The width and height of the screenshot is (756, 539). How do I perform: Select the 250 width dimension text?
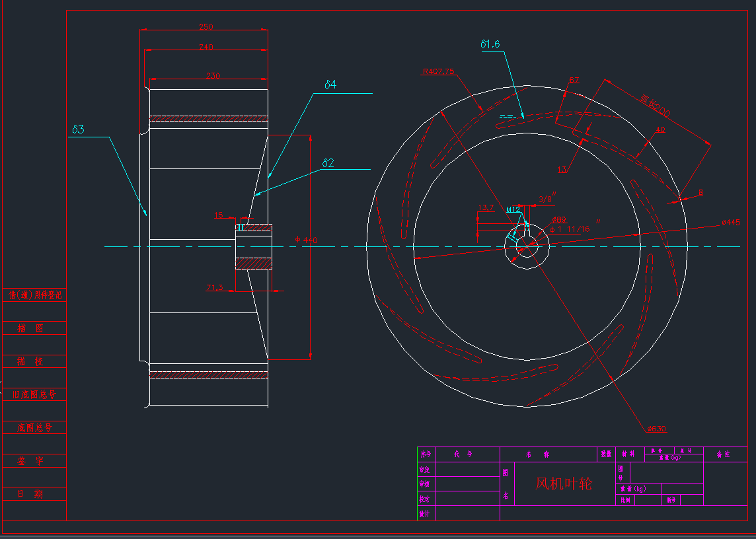[206, 27]
